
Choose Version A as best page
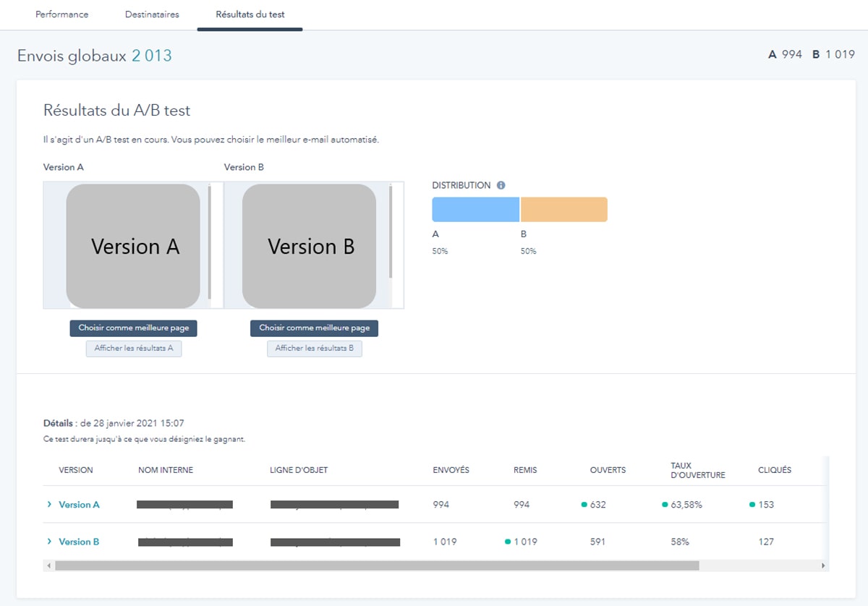point(134,328)
